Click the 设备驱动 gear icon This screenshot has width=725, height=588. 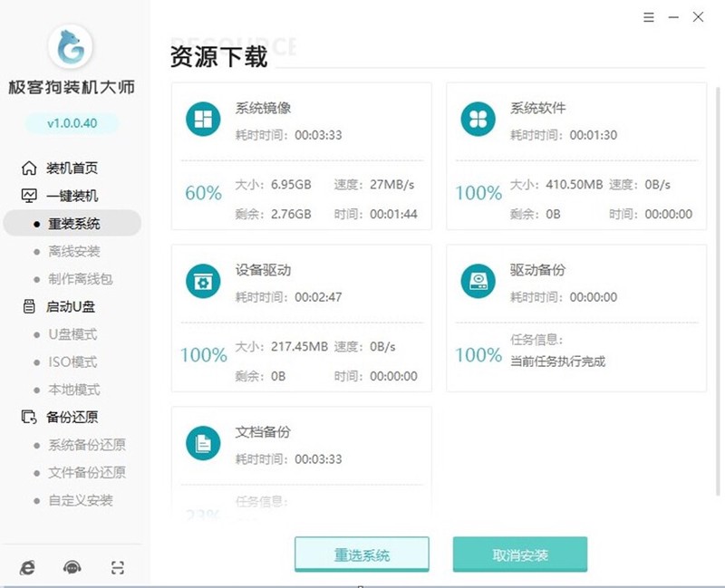203,281
